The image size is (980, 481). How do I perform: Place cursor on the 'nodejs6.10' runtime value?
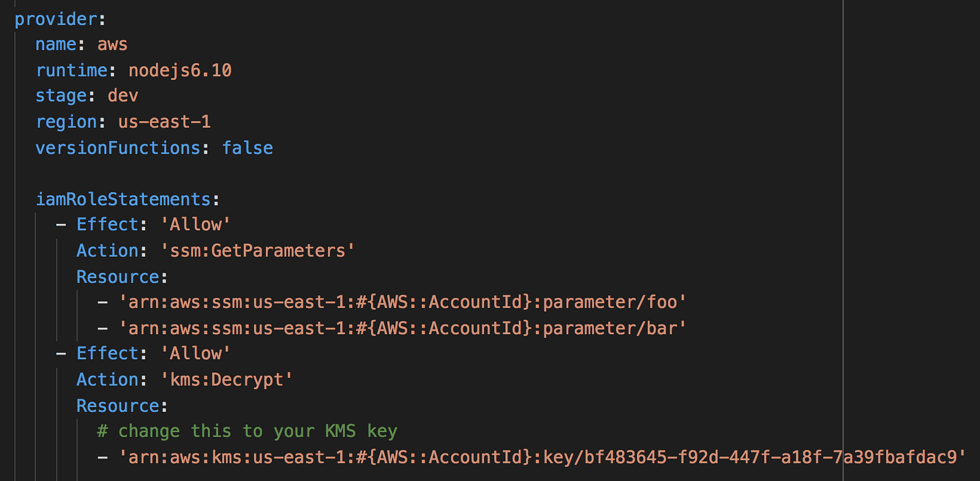coord(179,70)
